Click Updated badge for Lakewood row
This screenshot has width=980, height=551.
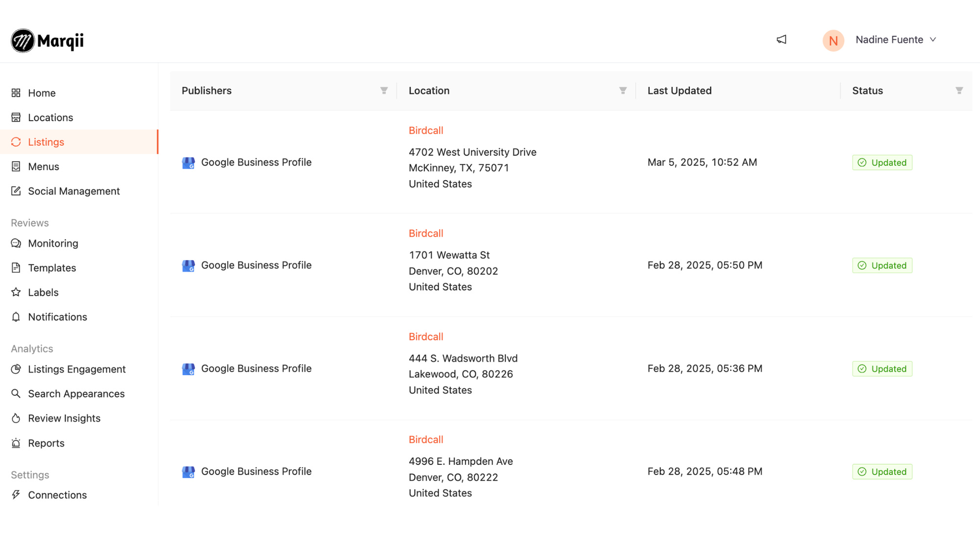(x=882, y=369)
